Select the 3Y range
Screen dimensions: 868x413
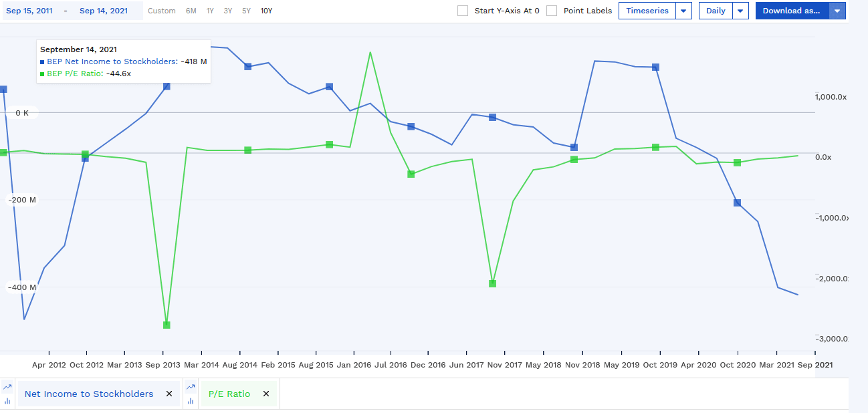(228, 11)
